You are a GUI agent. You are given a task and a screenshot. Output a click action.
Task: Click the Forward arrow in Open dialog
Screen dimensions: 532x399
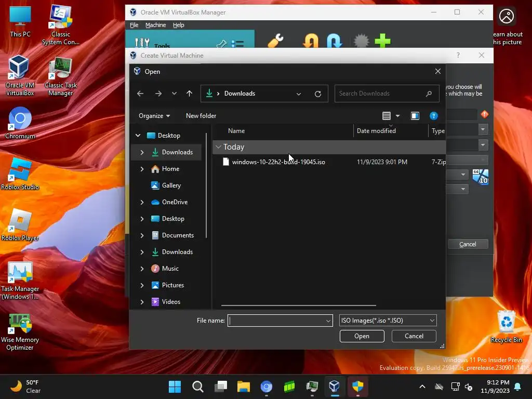[x=158, y=94]
